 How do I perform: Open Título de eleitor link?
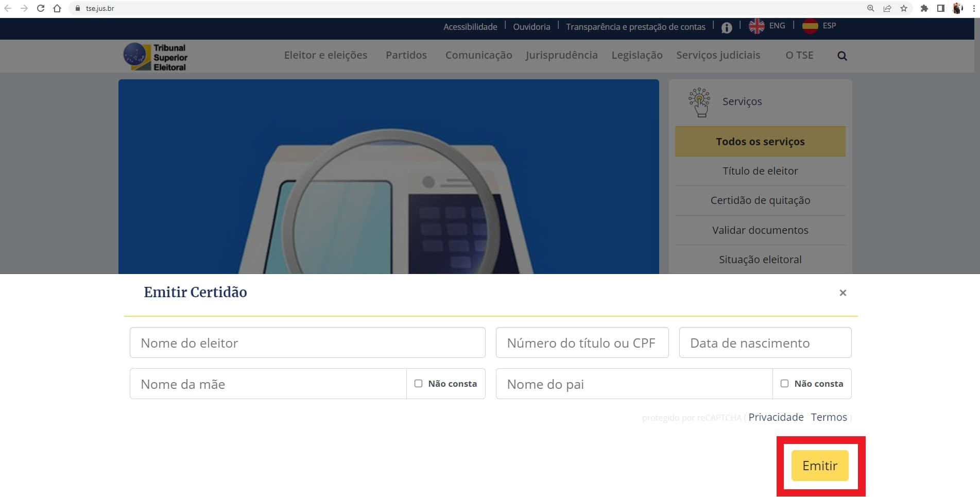click(760, 171)
